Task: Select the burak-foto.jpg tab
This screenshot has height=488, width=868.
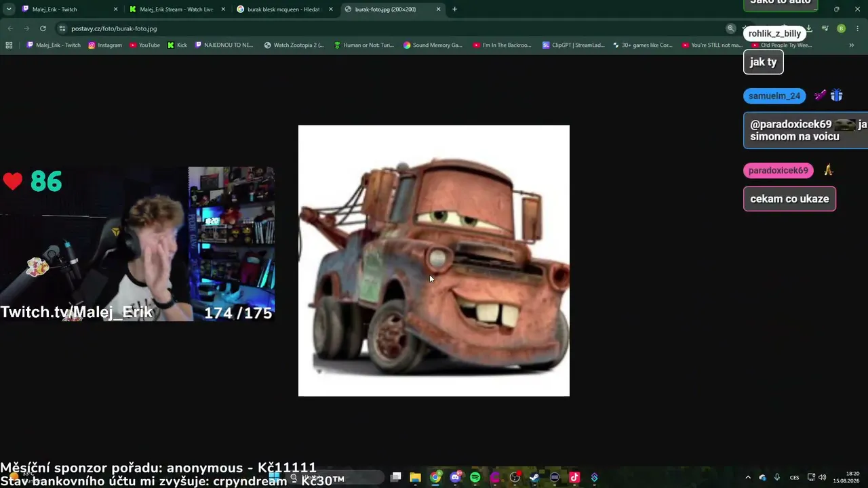Action: [393, 9]
